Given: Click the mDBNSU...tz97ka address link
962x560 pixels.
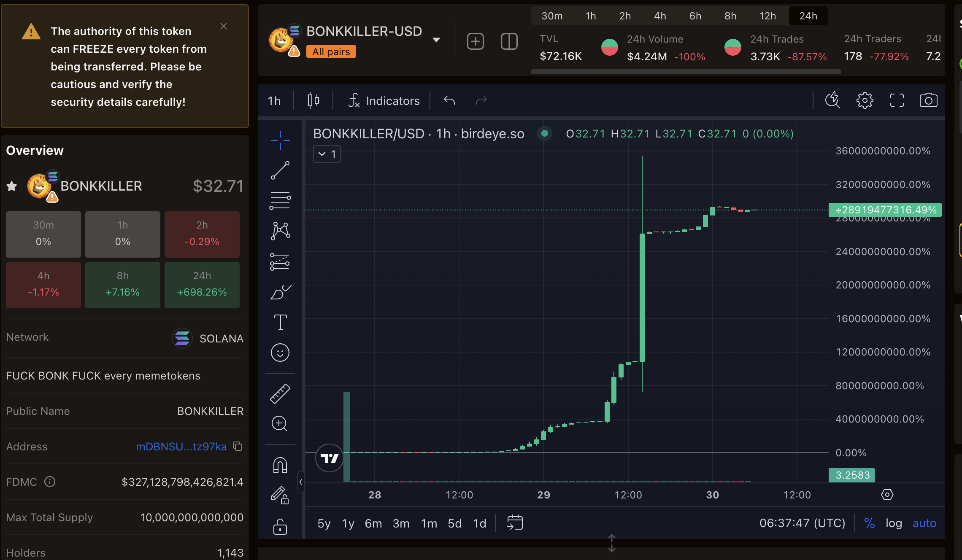Looking at the screenshot, I should (x=181, y=447).
